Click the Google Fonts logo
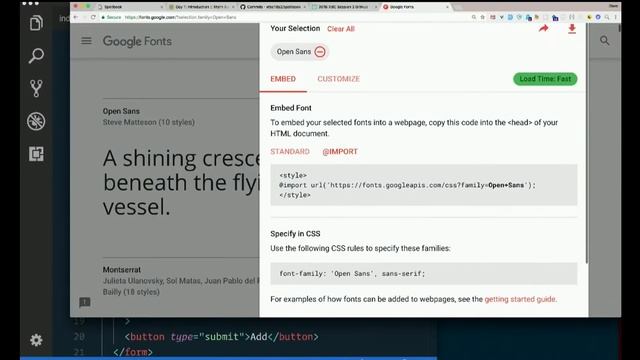Screen dimensions: 640x360 [137, 41]
